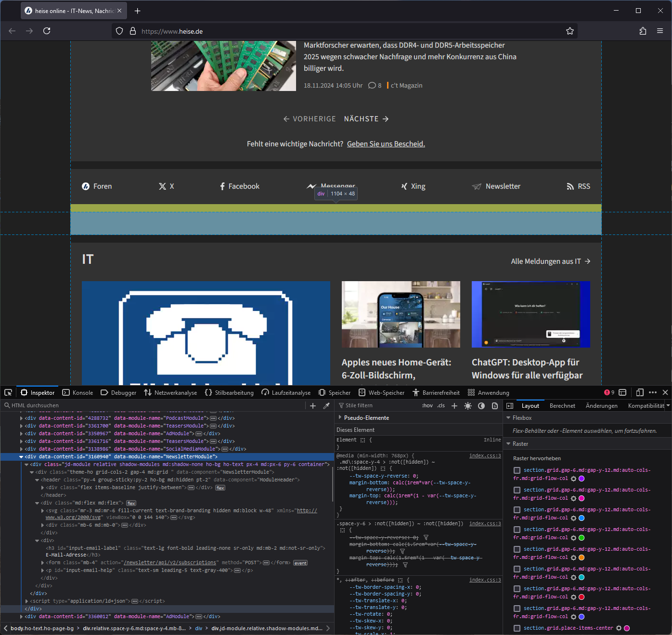The image size is (672, 635).
Task: Toggle light color scheme simulation
Action: click(x=468, y=406)
